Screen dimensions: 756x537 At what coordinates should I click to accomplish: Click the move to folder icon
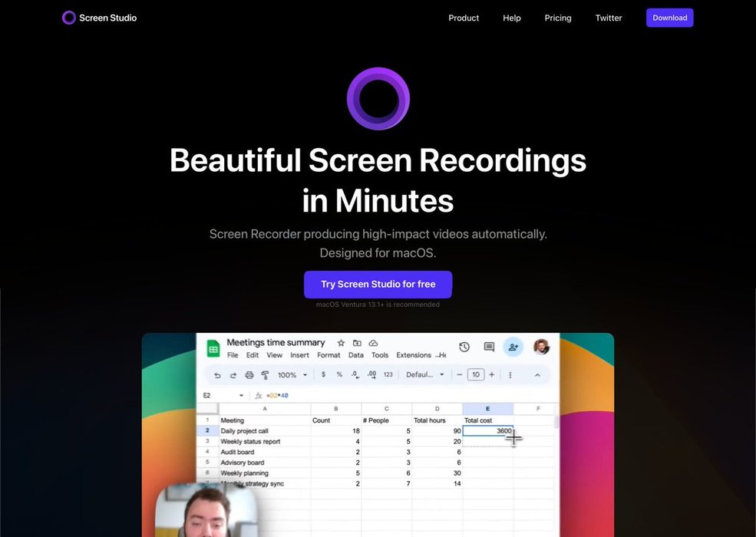coord(357,343)
